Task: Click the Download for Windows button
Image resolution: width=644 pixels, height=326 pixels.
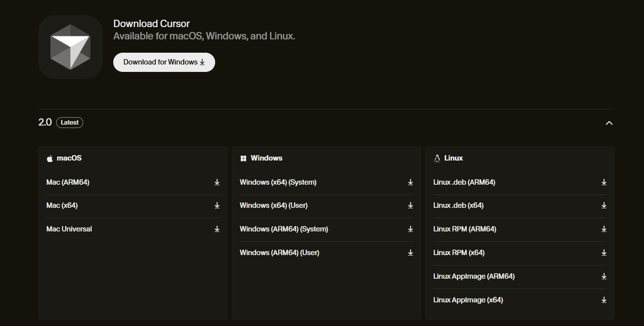Action: coord(164,62)
